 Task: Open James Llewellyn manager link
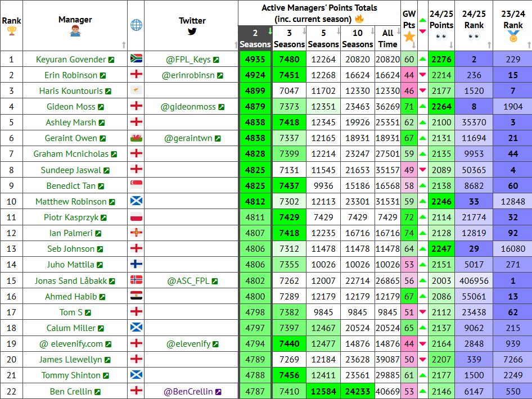pos(75,359)
